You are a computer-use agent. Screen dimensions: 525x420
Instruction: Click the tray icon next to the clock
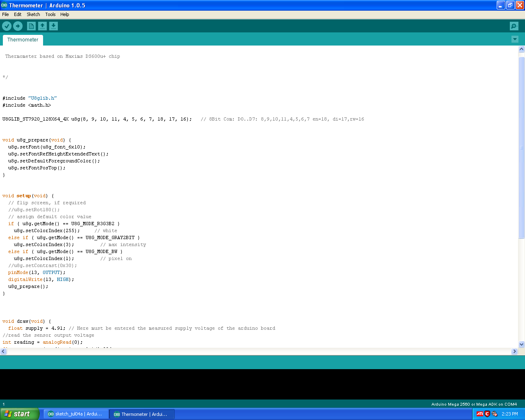point(495,414)
